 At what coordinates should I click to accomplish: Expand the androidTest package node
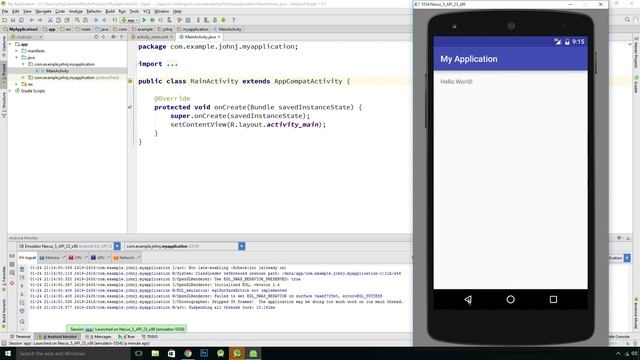(x=23, y=78)
